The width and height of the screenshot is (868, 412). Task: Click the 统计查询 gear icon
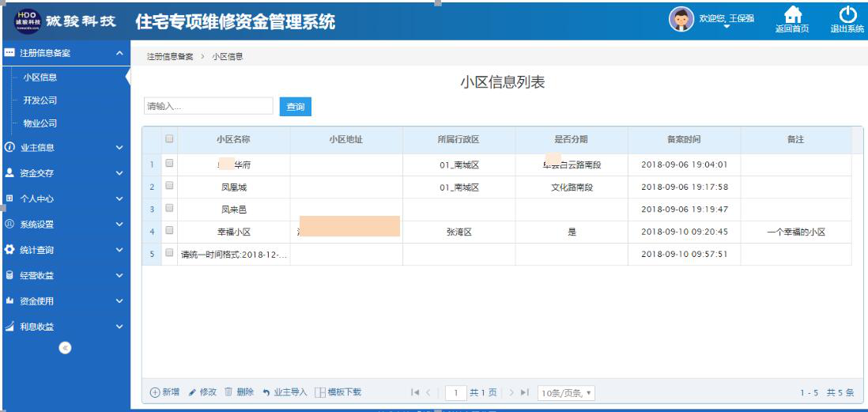pos(9,250)
